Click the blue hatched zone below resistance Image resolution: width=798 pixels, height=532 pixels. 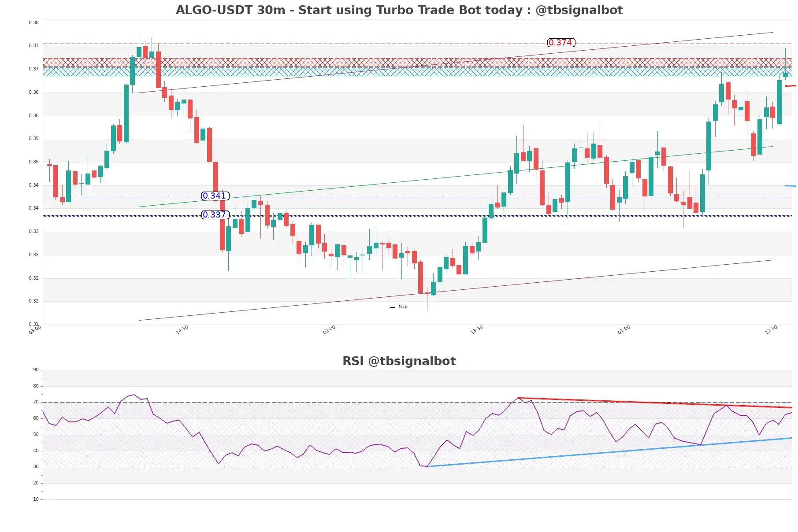click(417, 72)
